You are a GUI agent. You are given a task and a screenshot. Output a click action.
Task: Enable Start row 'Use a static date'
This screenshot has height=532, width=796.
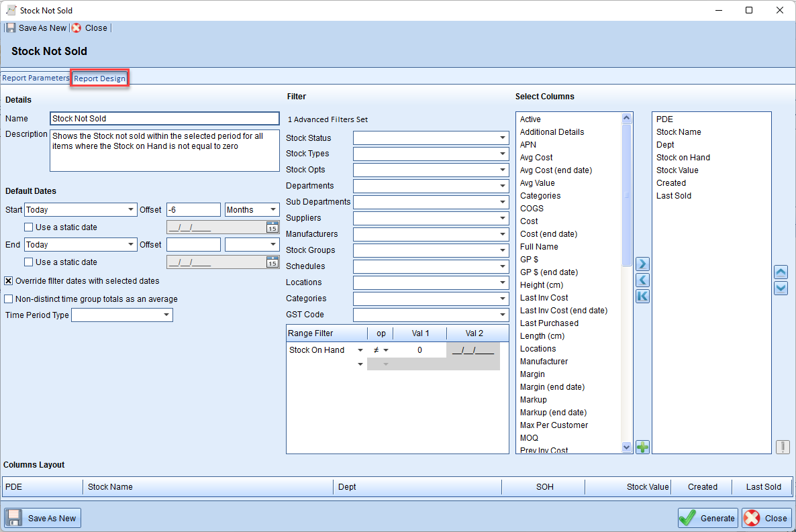pyautogui.click(x=29, y=227)
